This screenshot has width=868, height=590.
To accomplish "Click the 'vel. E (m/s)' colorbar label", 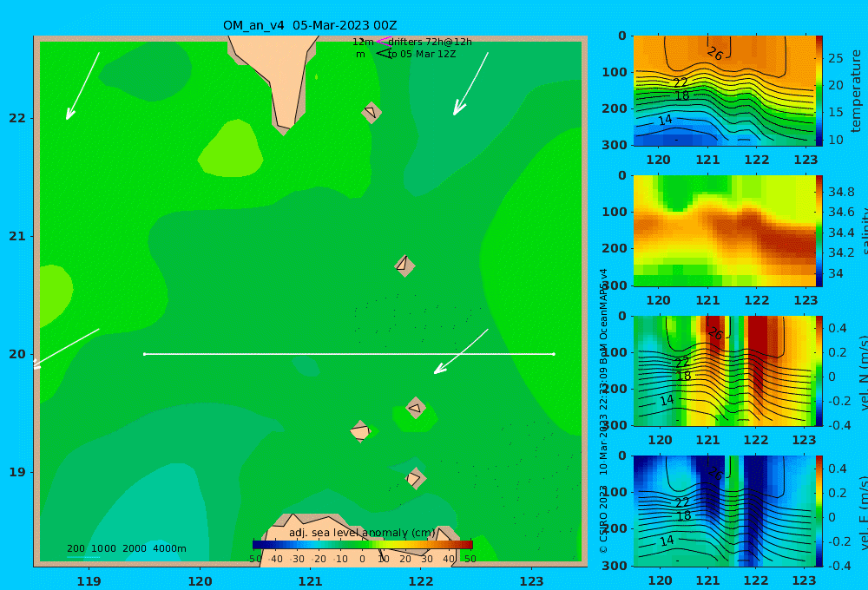I will [x=863, y=514].
